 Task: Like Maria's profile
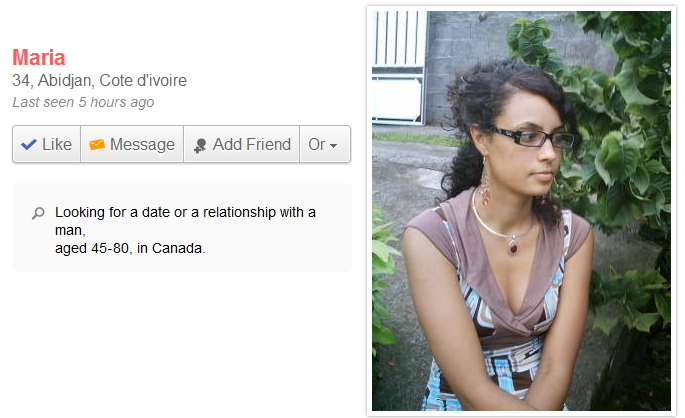click(46, 144)
